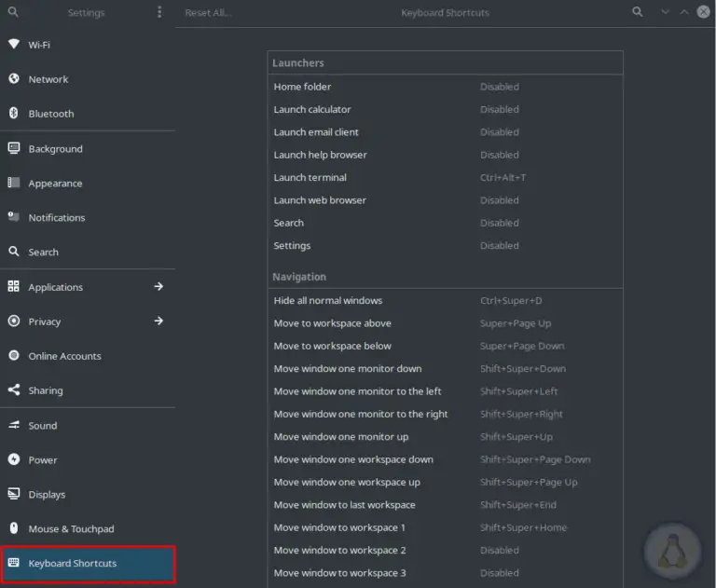Image resolution: width=716 pixels, height=588 pixels.
Task: Edit the Launch terminal shortcut row
Action: (445, 178)
